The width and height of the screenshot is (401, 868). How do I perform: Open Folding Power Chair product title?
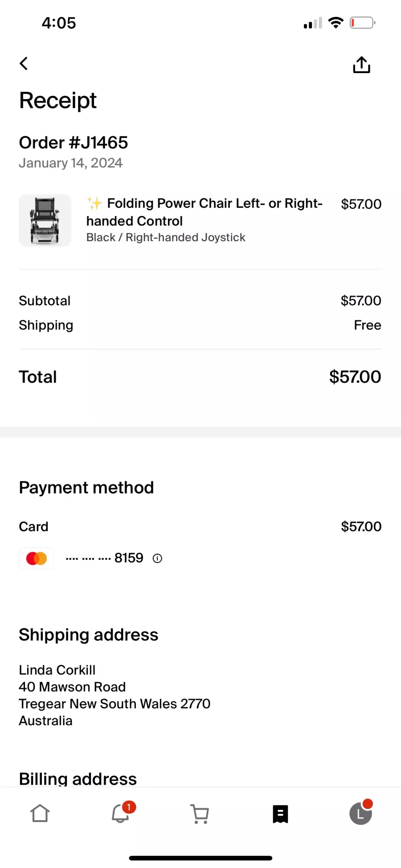[x=205, y=212]
